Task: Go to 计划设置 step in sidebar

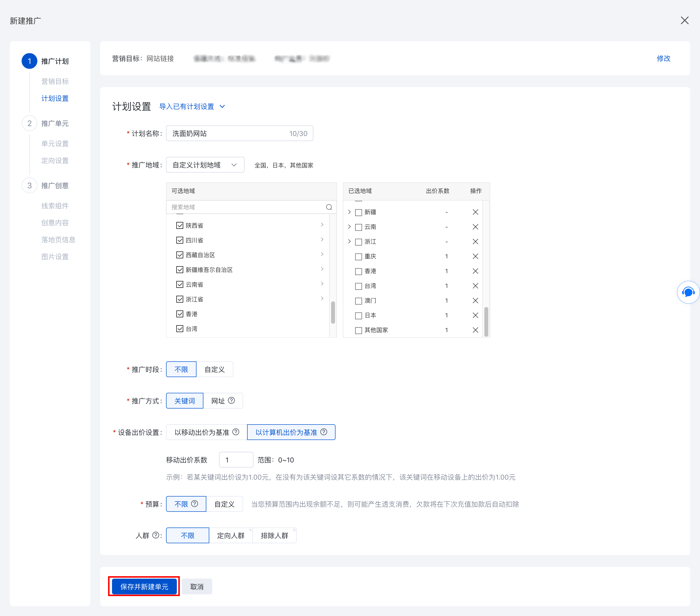Action: (x=55, y=98)
